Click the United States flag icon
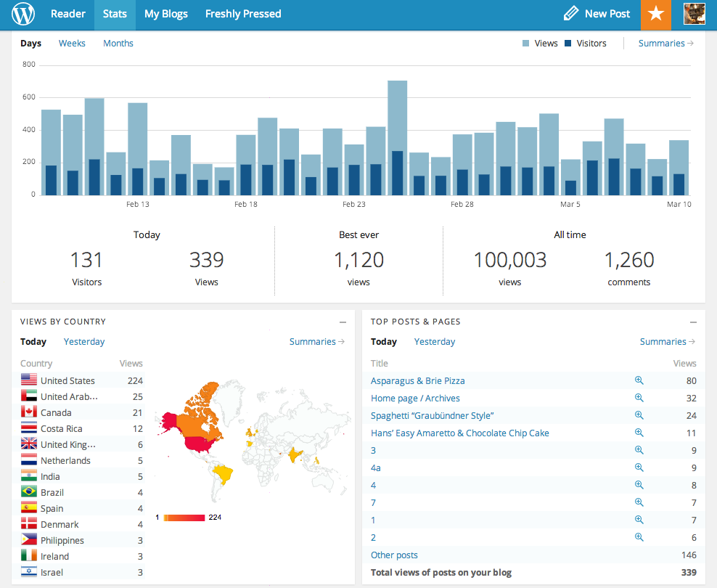 tap(29, 380)
